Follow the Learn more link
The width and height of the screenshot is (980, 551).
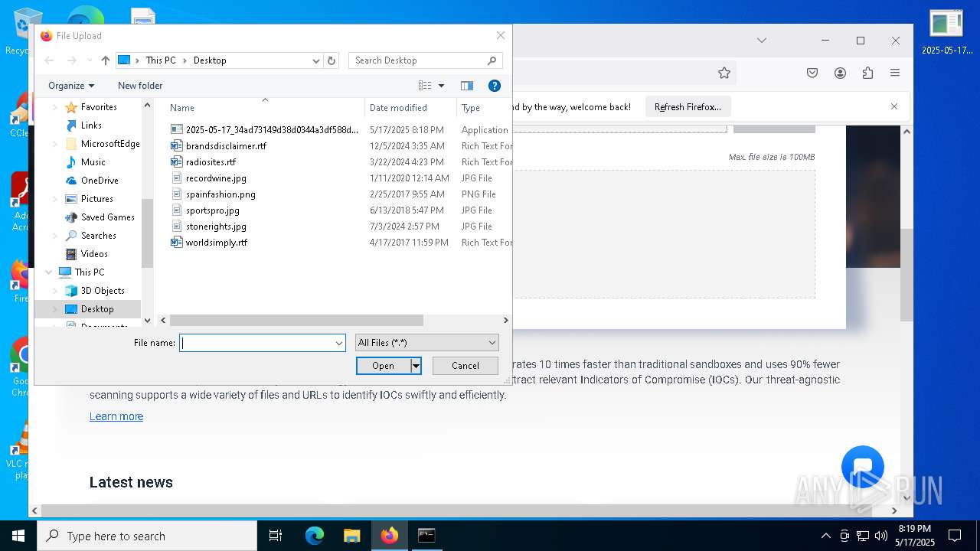pyautogui.click(x=116, y=416)
